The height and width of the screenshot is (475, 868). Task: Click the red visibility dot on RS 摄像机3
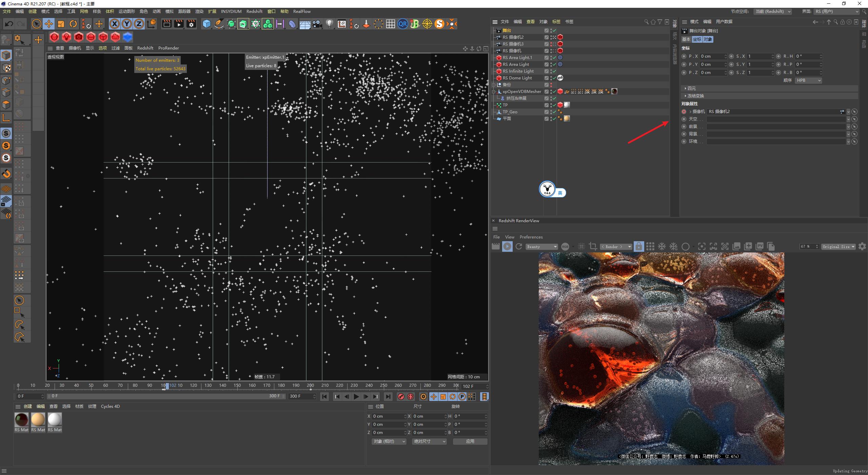[551, 43]
